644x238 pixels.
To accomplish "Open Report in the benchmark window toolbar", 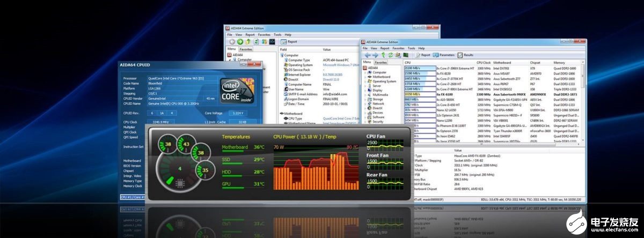I will point(422,55).
